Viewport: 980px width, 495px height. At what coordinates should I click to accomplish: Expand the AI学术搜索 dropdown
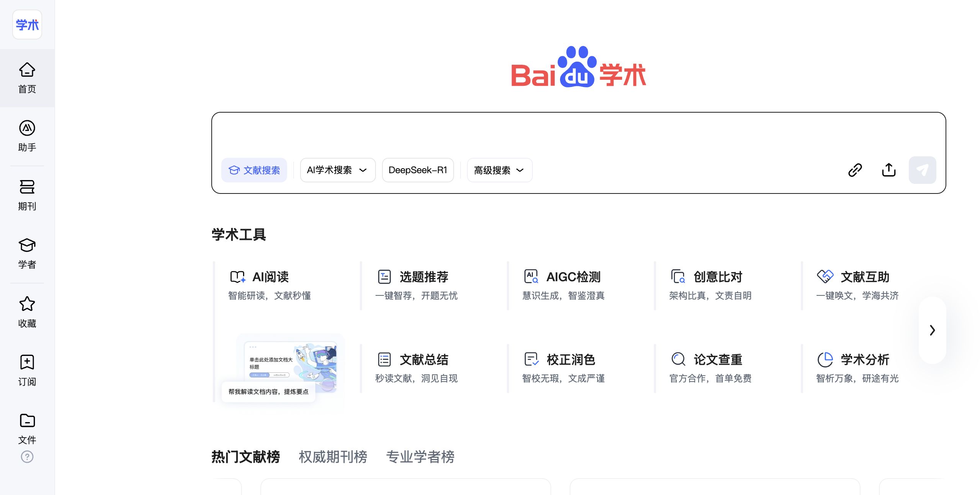click(x=337, y=170)
